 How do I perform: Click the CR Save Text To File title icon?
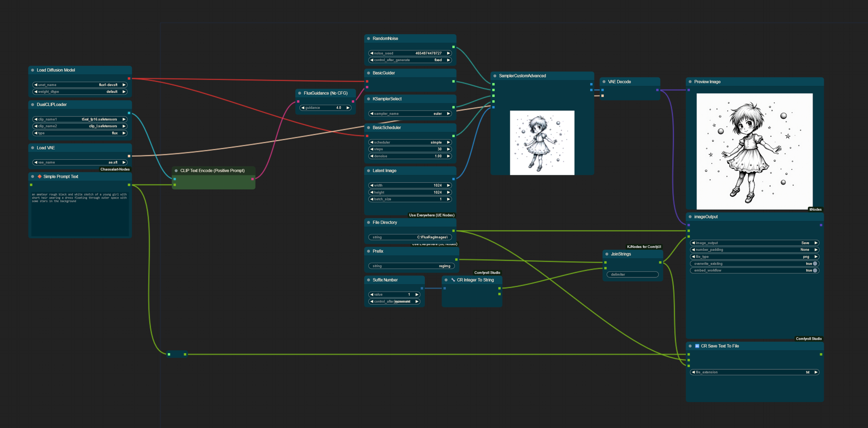tap(697, 346)
